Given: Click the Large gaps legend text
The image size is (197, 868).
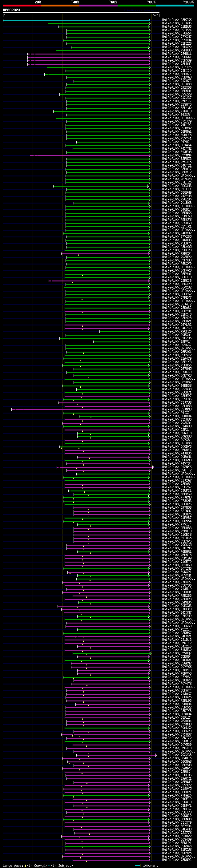Looking at the screenshot, I should click(38, 866).
